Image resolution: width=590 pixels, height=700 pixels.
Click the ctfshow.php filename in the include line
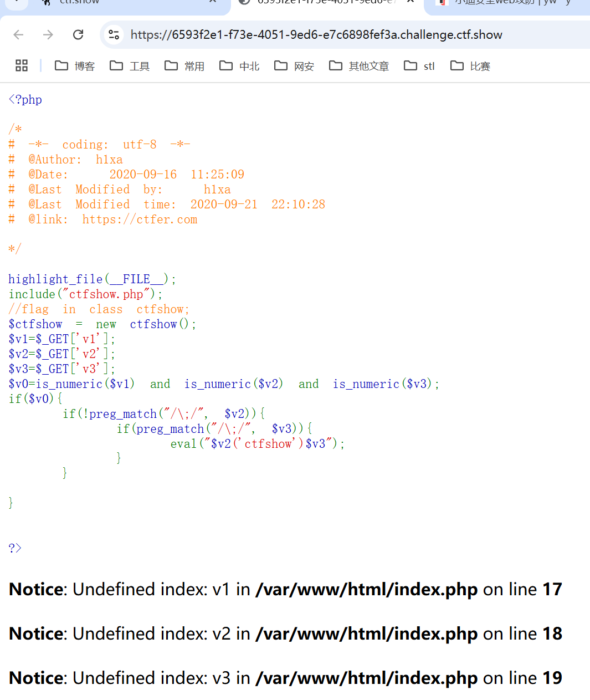click(106, 294)
